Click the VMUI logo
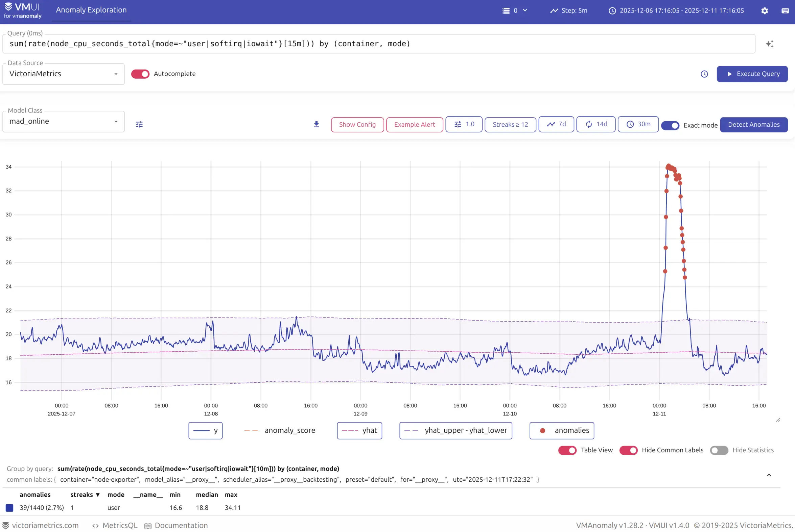 click(x=22, y=10)
